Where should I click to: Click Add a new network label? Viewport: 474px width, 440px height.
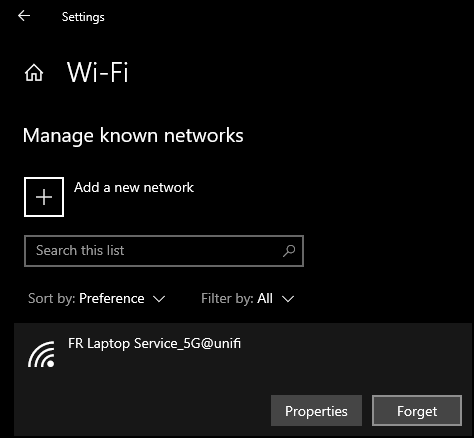click(x=134, y=188)
